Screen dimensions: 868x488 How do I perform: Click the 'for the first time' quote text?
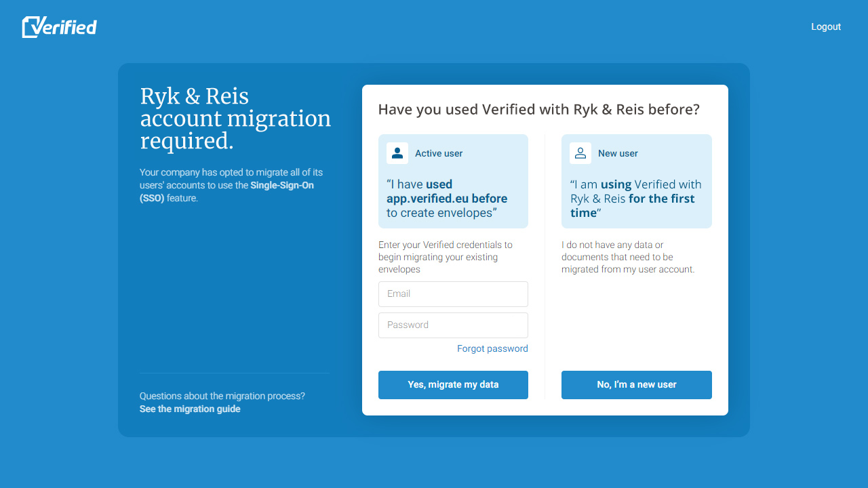(x=633, y=205)
